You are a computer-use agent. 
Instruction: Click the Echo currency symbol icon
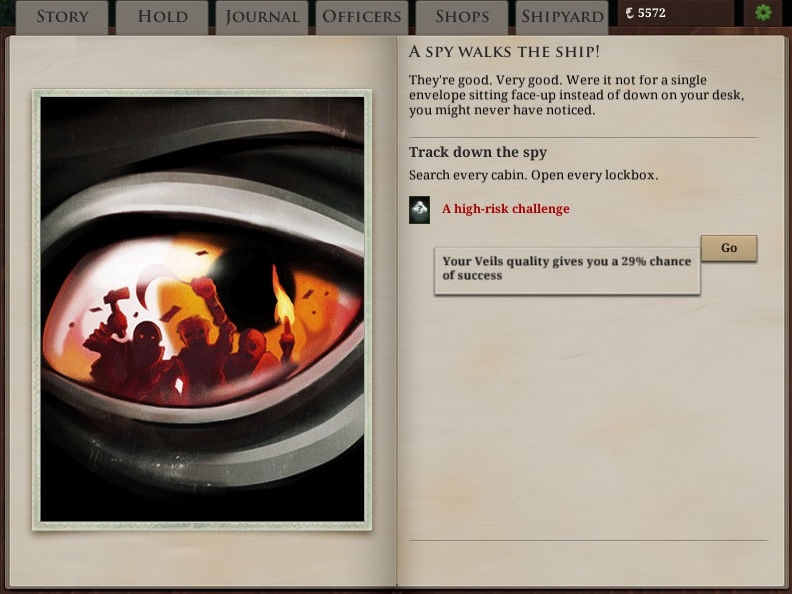(x=629, y=13)
